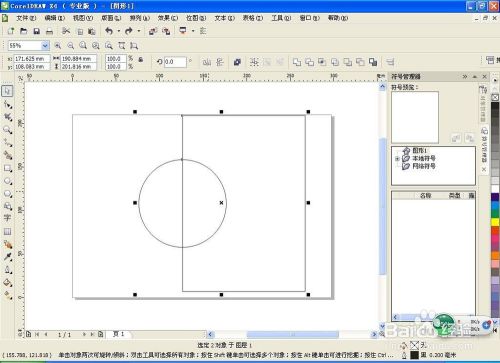The height and width of the screenshot is (363, 500).
Task: Toggle the lock ratio padlock button
Action: point(141,60)
